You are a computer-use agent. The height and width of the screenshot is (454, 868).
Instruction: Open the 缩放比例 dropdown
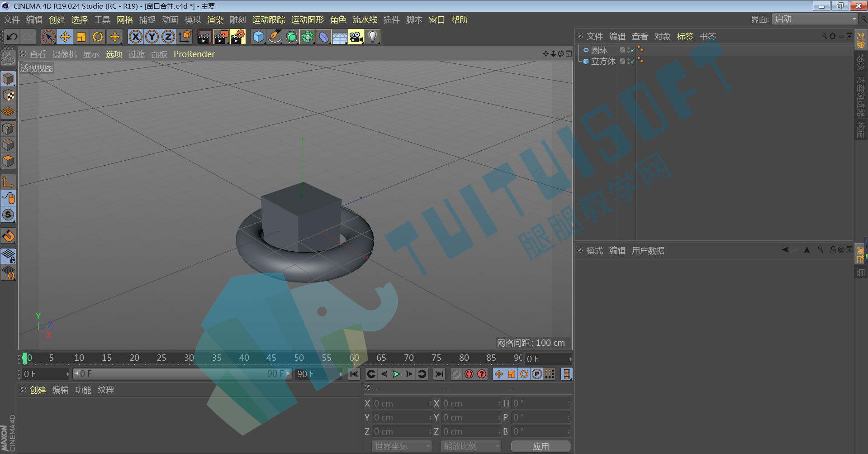point(471,446)
